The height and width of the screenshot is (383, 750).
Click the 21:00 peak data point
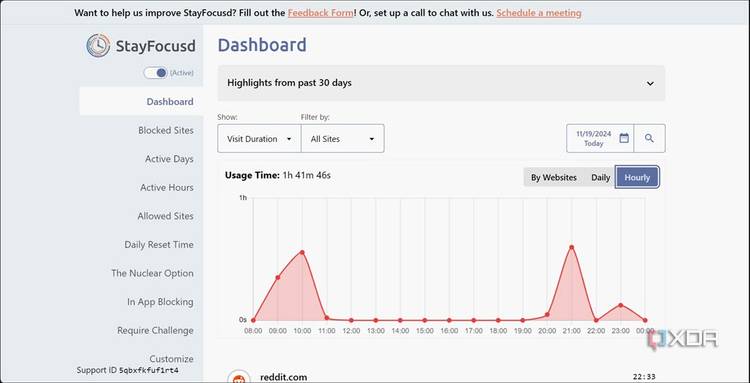click(572, 247)
